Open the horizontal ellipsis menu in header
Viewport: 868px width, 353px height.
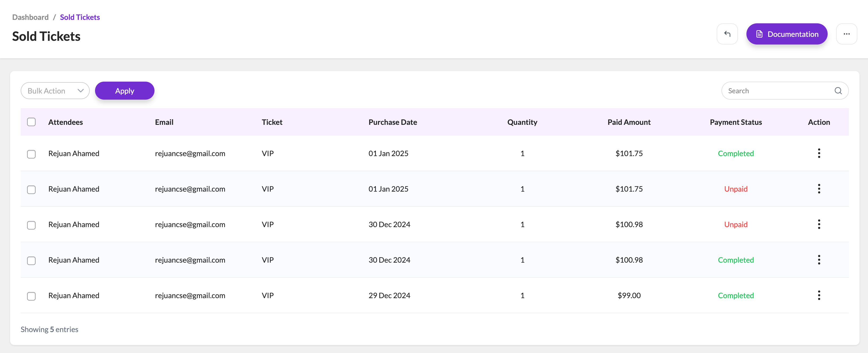(846, 34)
